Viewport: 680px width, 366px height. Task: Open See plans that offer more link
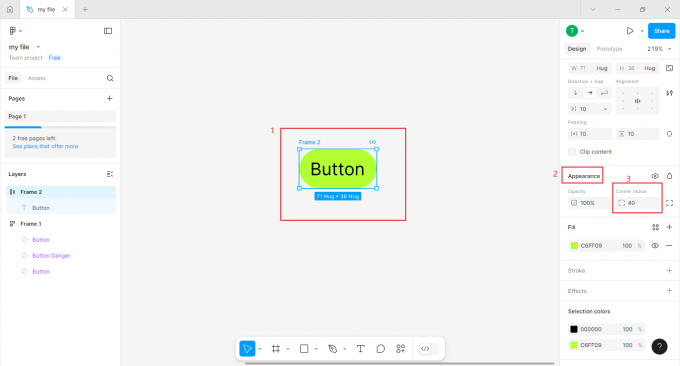(x=45, y=147)
